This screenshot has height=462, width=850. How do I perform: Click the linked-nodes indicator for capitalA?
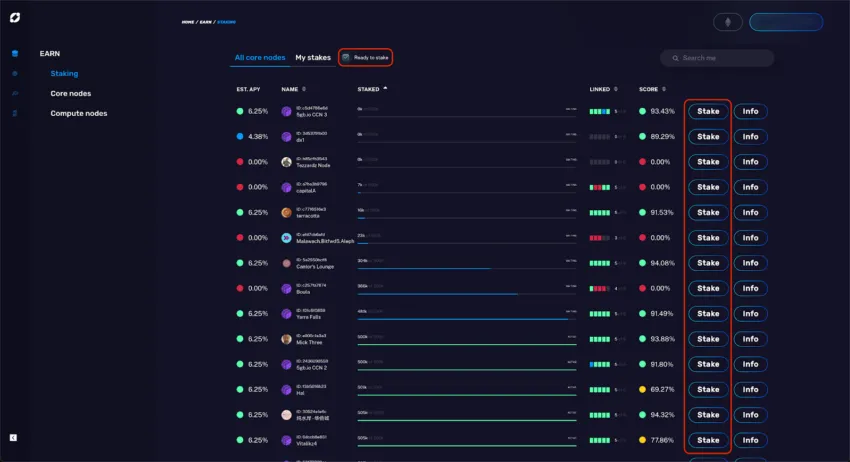click(x=600, y=187)
